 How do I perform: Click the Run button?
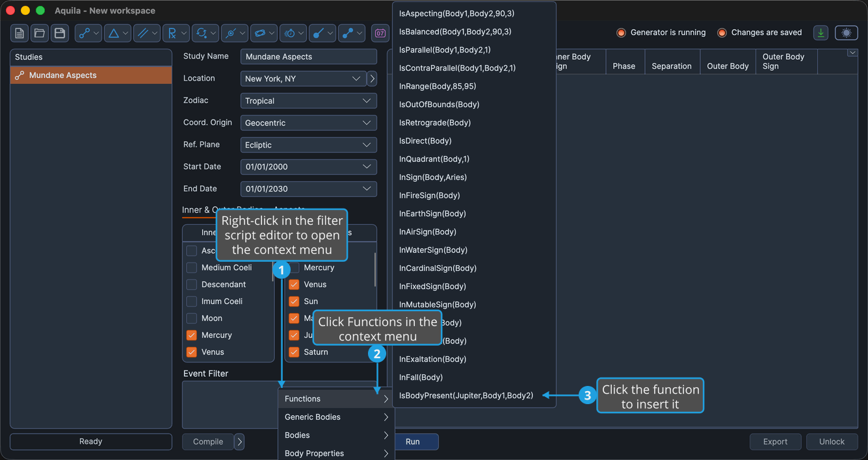(413, 442)
